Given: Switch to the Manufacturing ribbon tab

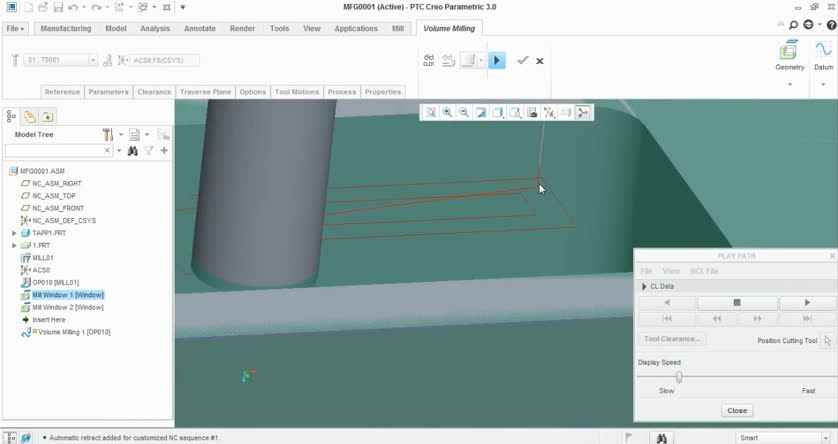Looking at the screenshot, I should tap(66, 28).
